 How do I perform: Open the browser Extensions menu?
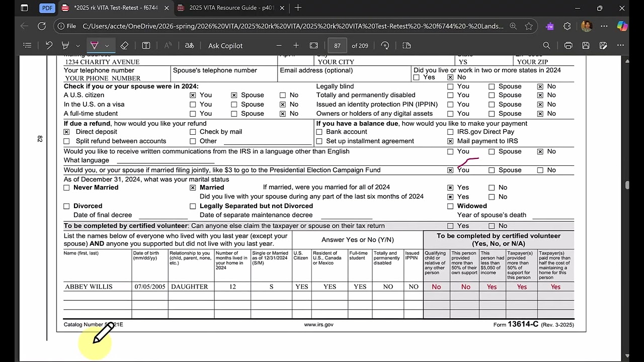click(x=568, y=26)
